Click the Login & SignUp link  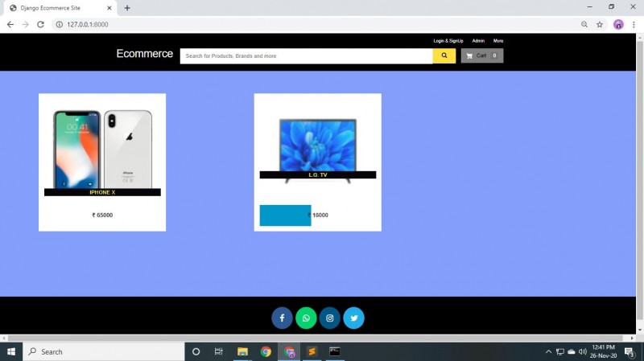click(x=448, y=41)
